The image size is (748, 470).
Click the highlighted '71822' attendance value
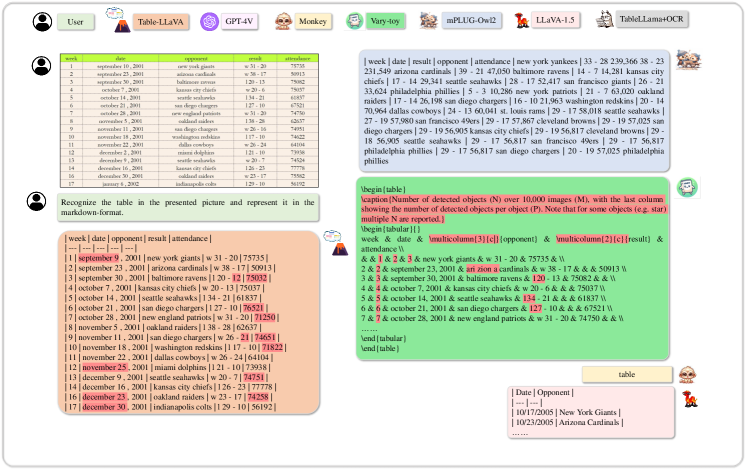coord(272,347)
